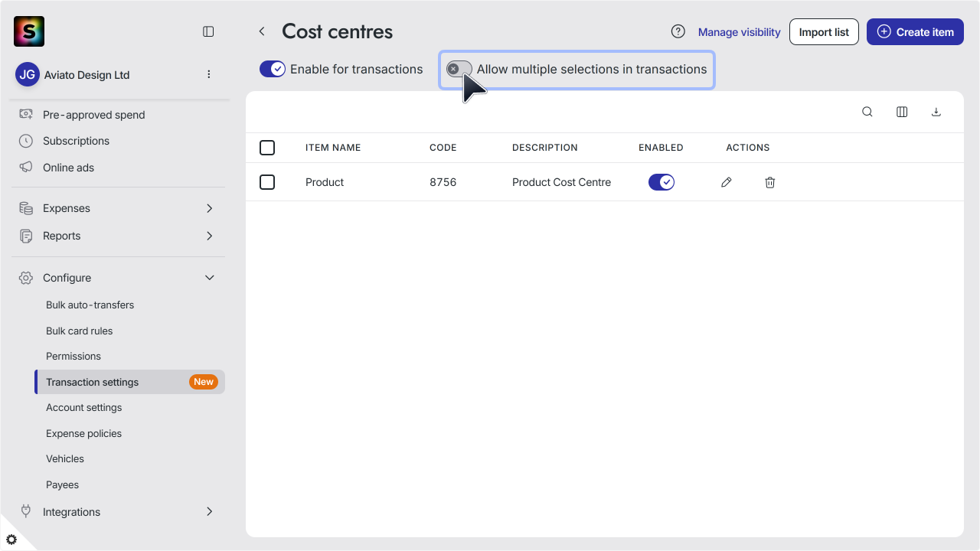This screenshot has width=980, height=551.
Task: Click the ENABLED column header
Action: 661,148
